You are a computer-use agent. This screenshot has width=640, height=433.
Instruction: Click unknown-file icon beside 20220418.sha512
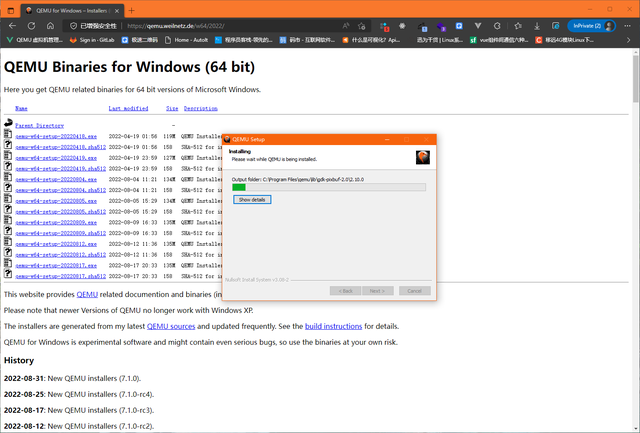click(x=8, y=144)
